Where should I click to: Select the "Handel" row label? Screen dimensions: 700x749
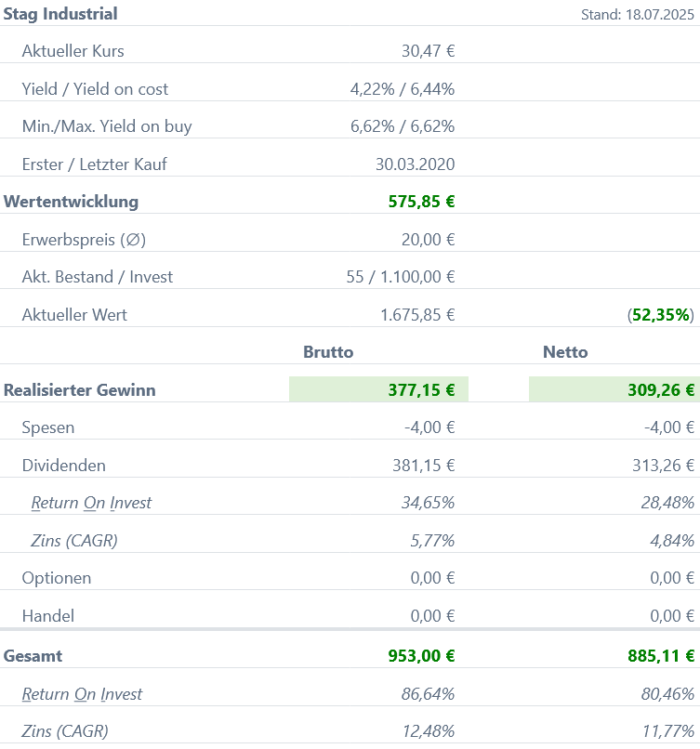[x=48, y=615]
